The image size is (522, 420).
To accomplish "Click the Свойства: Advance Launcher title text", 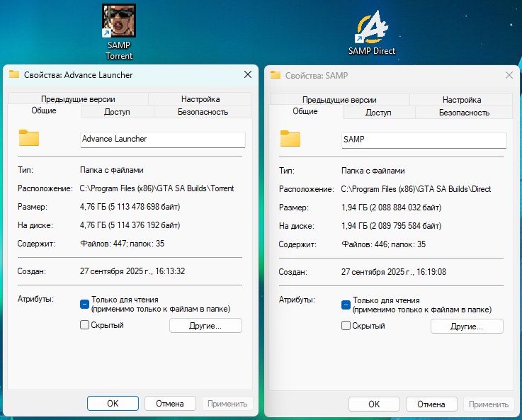I will point(78,75).
